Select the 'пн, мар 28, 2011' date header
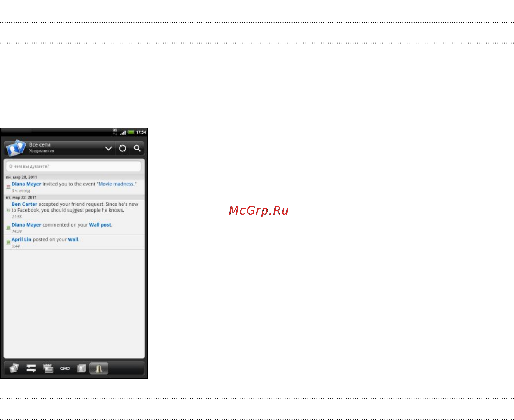Screen dimensions: 514x420 coord(21,177)
